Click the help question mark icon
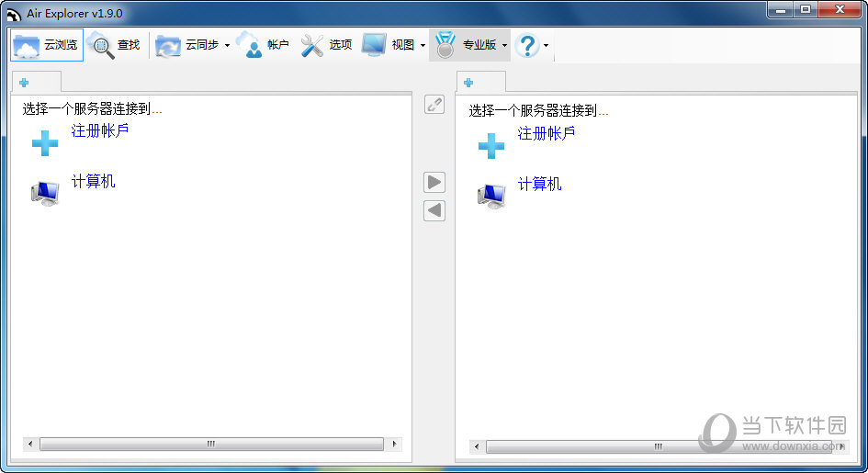Image resolution: width=868 pixels, height=473 pixels. [527, 45]
